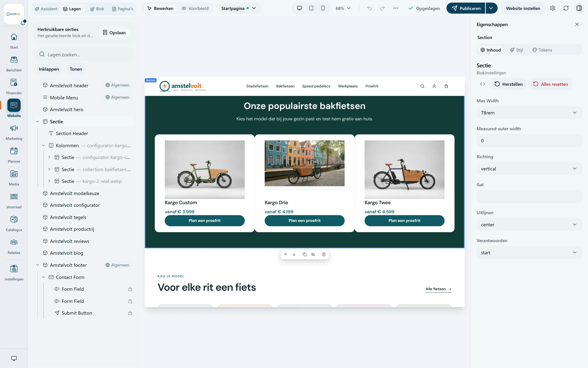This screenshot has height=368, width=588.
Task: Open the Marketing megaphone section
Action: (14, 132)
